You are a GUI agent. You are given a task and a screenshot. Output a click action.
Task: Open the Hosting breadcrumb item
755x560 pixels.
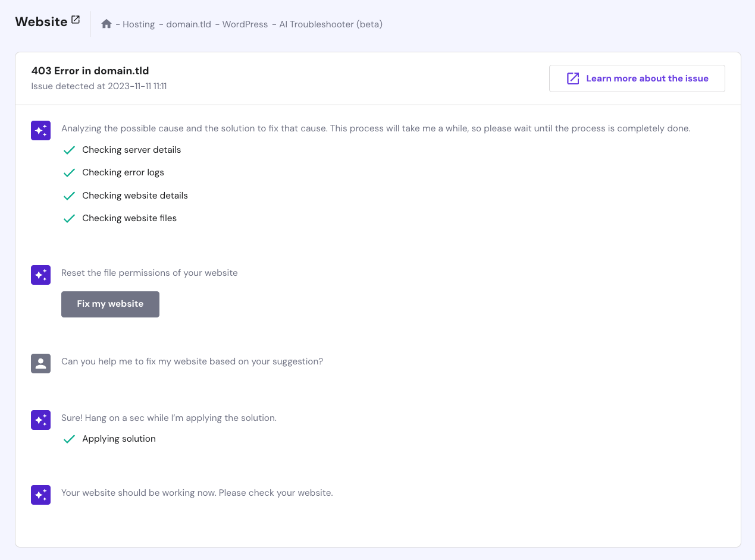[138, 24]
